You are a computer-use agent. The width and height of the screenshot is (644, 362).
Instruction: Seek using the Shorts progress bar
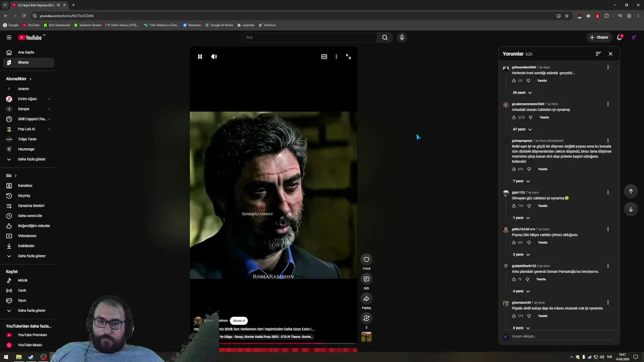[x=288, y=343]
